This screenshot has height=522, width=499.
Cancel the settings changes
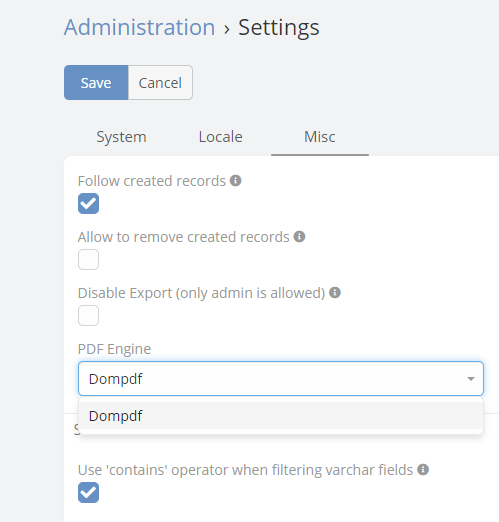click(x=160, y=83)
